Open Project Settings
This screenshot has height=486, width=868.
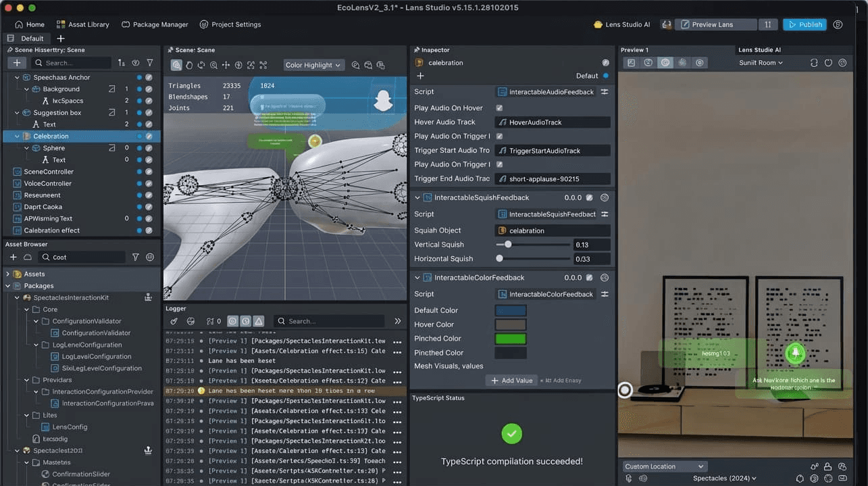tap(230, 24)
